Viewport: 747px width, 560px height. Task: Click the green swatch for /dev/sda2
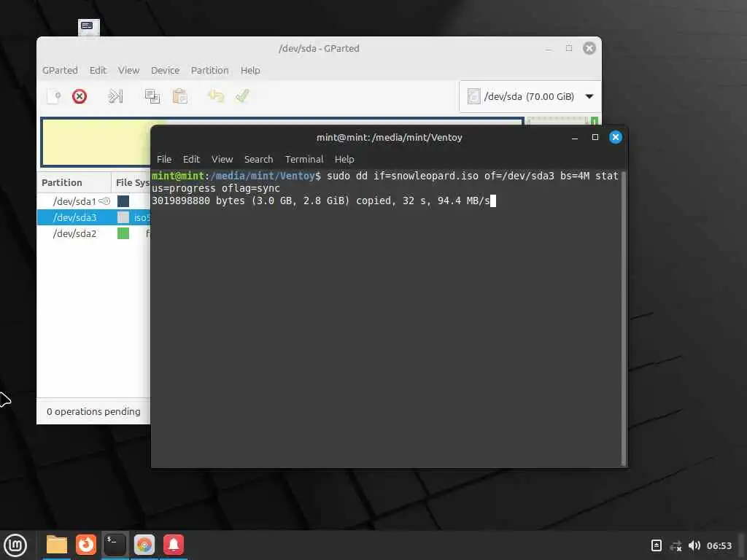(123, 234)
